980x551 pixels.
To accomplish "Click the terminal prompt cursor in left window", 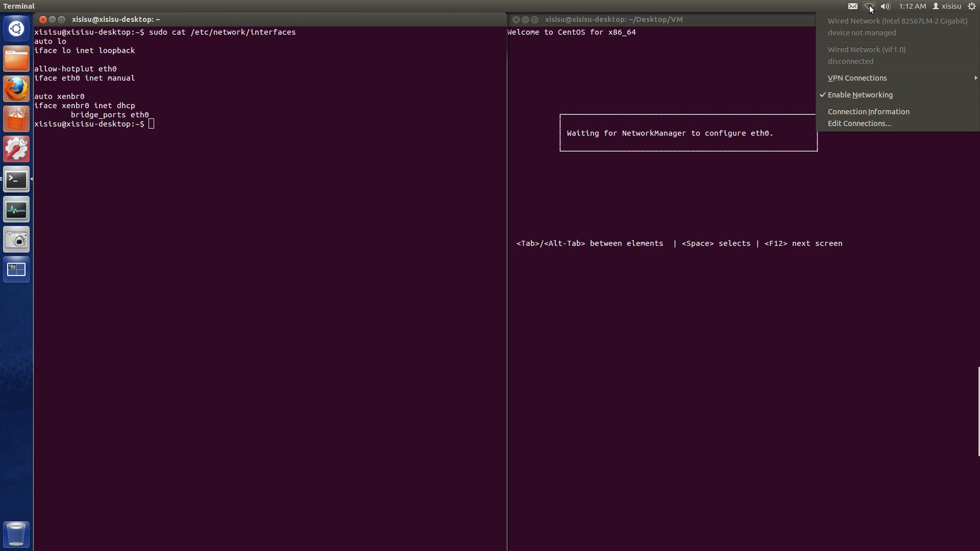I will [151, 124].
